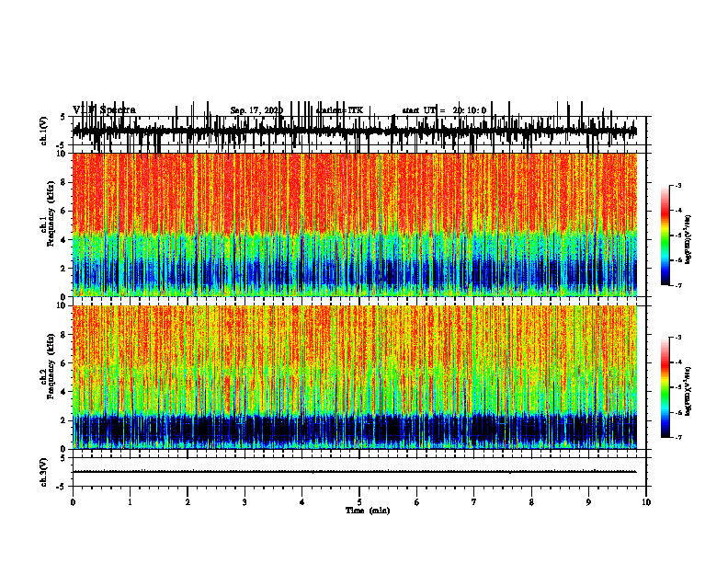Click the ch.1 spectrogram color bar

[x=665, y=236]
